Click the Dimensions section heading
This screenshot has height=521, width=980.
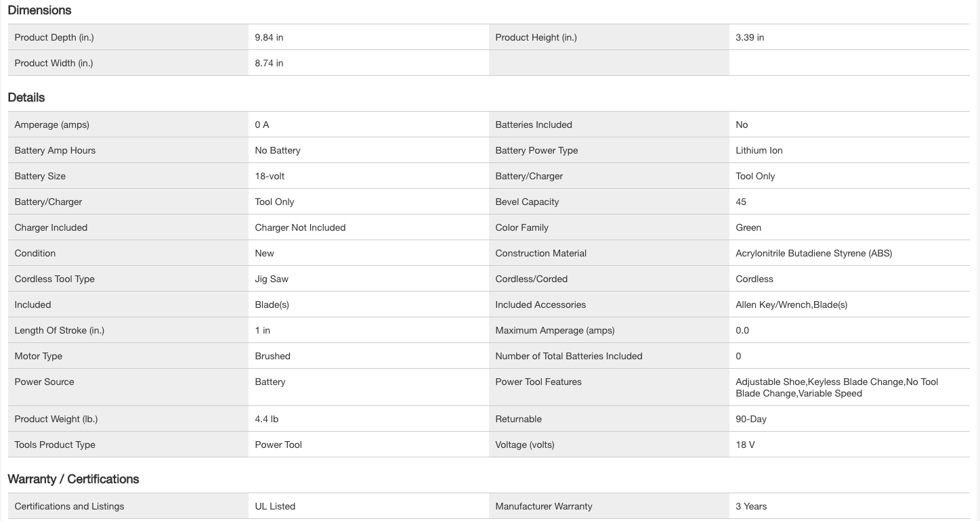[x=39, y=10]
